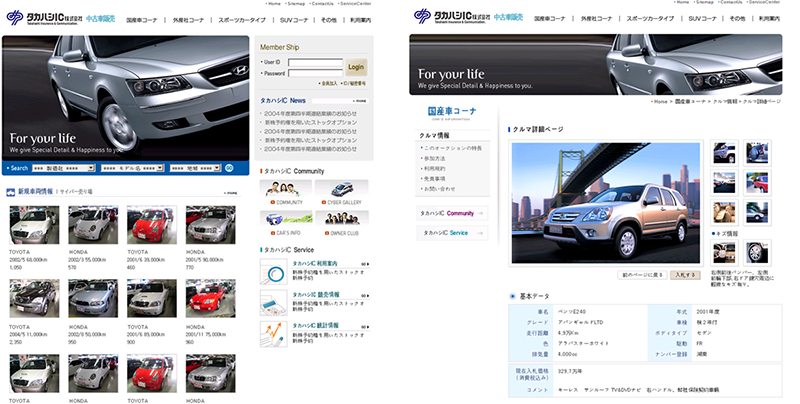Click the round go button in the search bar
The image size is (800, 404).
229,168
